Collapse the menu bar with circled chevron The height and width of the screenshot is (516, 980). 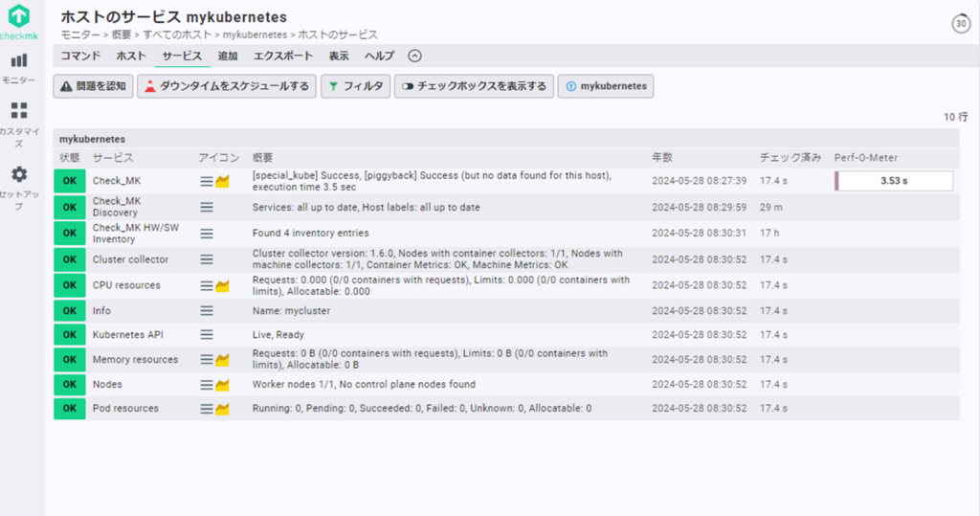414,56
